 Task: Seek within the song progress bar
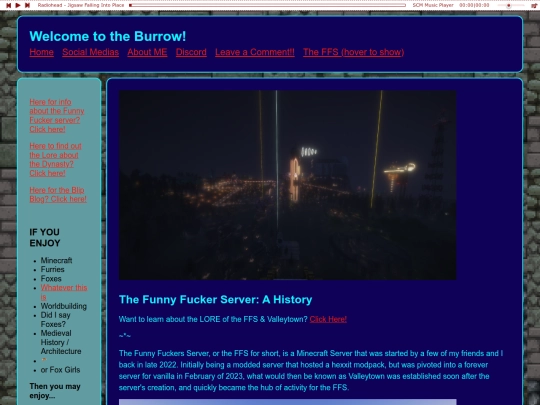[x=268, y=5]
